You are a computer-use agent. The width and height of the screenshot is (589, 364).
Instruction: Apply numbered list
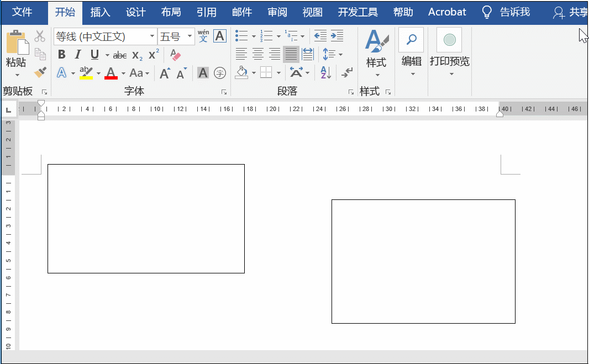pos(266,36)
